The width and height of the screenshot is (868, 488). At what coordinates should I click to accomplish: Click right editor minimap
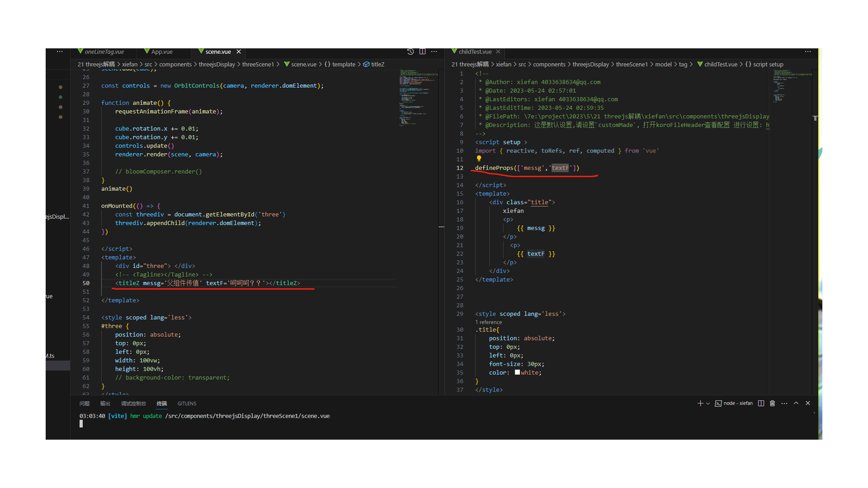click(792, 86)
